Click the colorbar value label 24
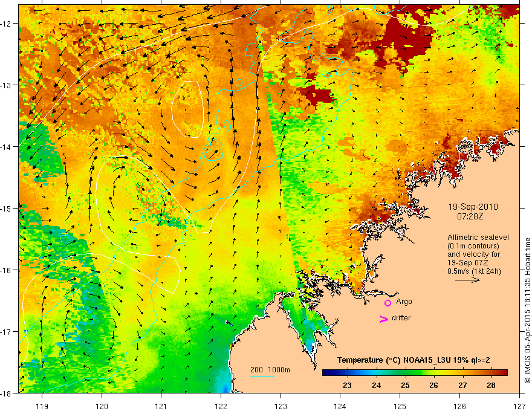 pyautogui.click(x=376, y=386)
